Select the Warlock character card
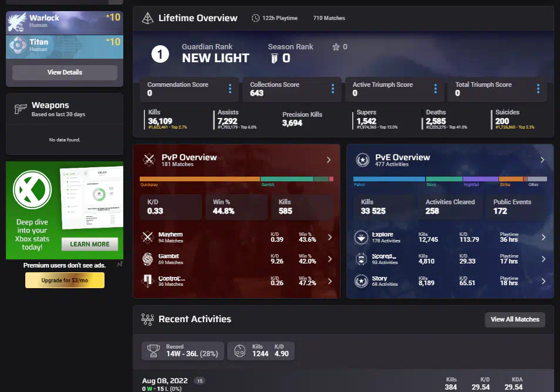Viewport: 560px width, 392px height. pos(64,22)
